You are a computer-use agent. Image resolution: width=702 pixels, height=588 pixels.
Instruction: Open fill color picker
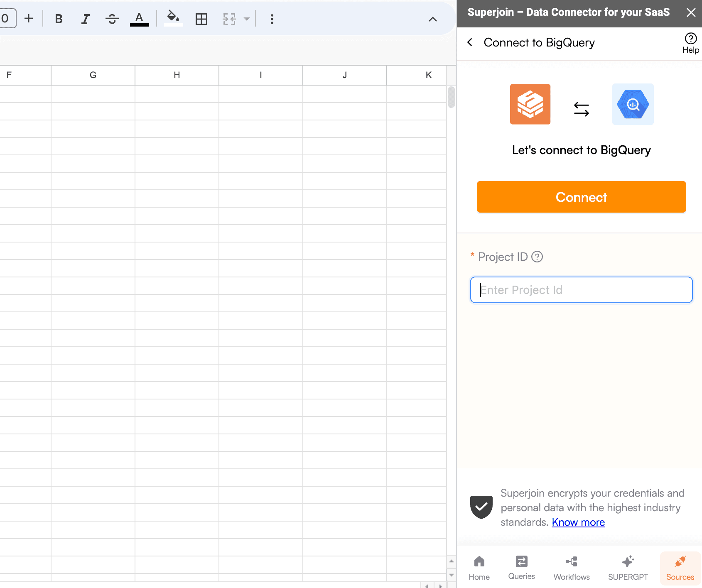(173, 19)
